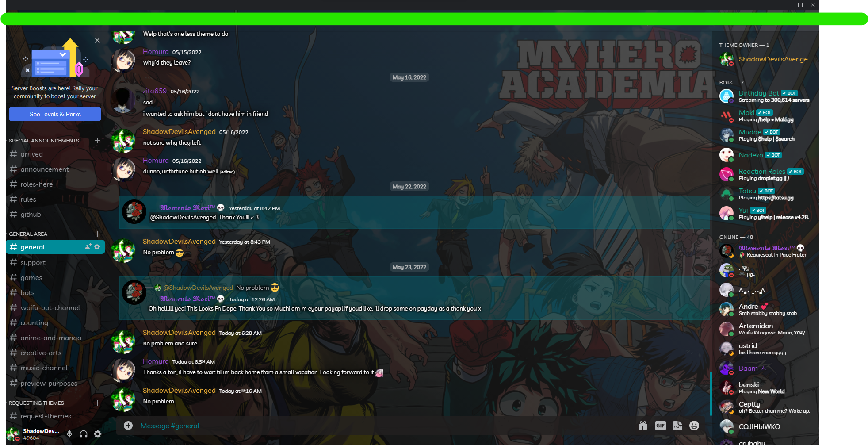
Task: Open the GIF picker
Action: point(660,426)
